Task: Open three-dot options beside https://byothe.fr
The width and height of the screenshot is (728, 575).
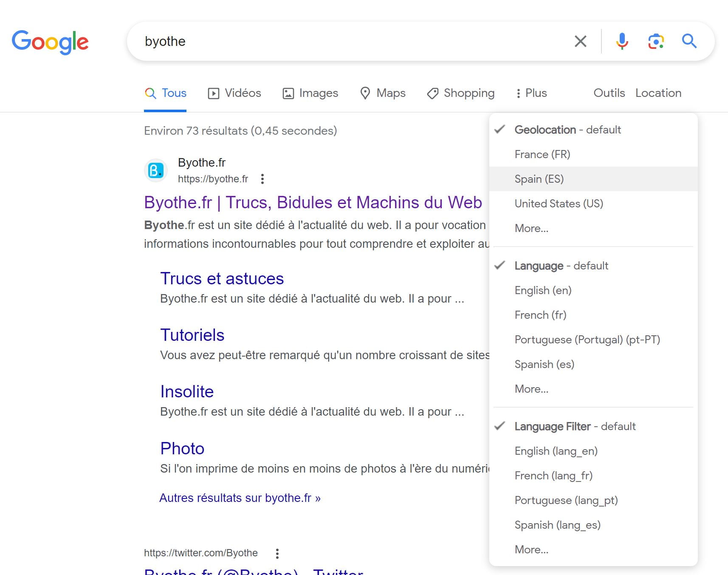Action: [262, 179]
